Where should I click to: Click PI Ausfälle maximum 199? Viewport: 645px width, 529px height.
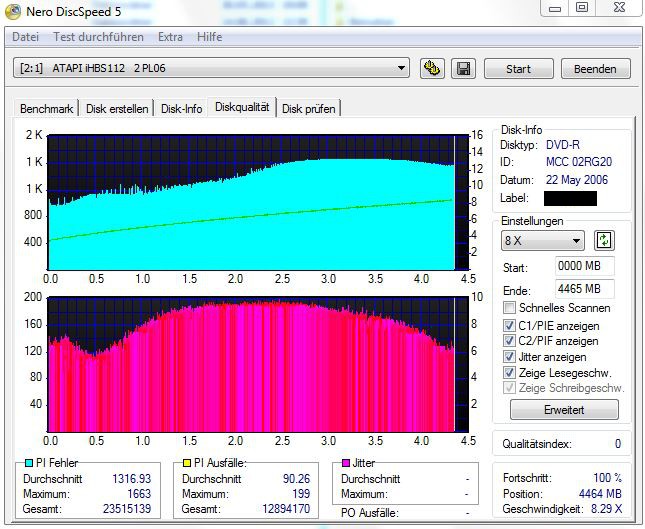[x=301, y=494]
